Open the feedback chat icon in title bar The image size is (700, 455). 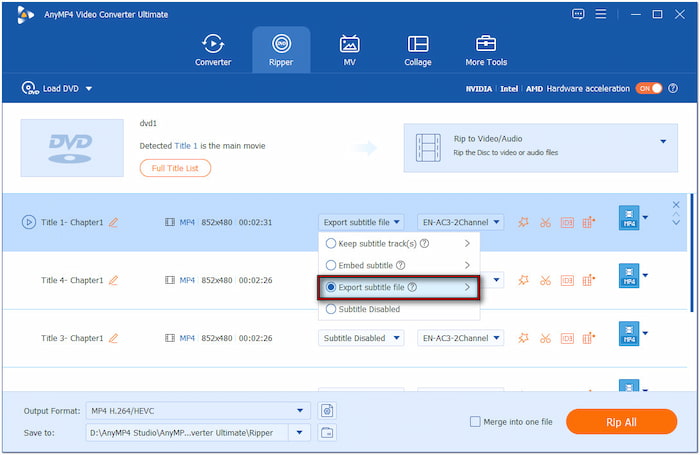coord(578,14)
